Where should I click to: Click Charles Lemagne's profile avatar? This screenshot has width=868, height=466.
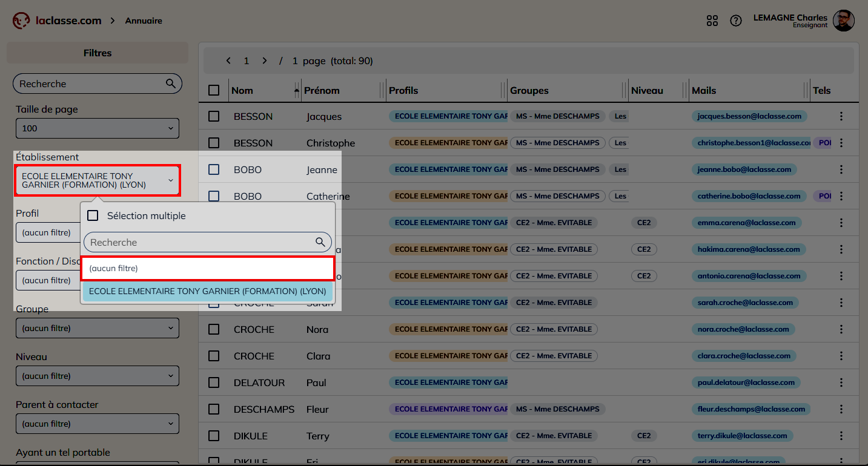click(x=843, y=21)
